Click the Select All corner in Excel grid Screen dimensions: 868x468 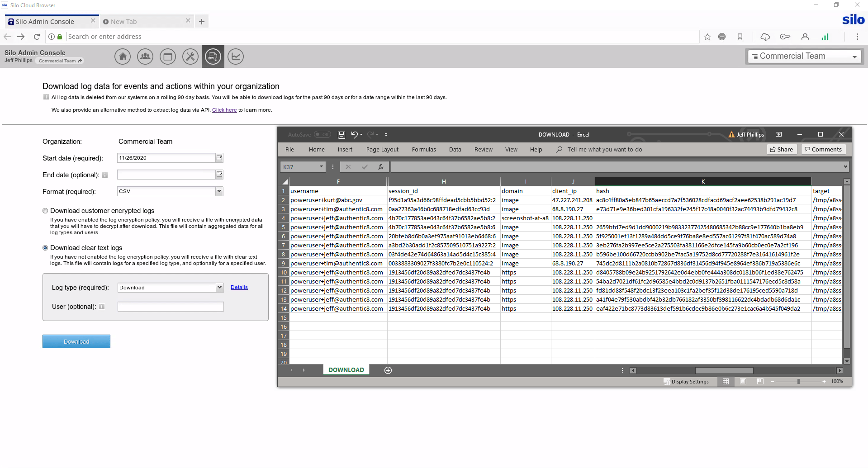tap(284, 182)
